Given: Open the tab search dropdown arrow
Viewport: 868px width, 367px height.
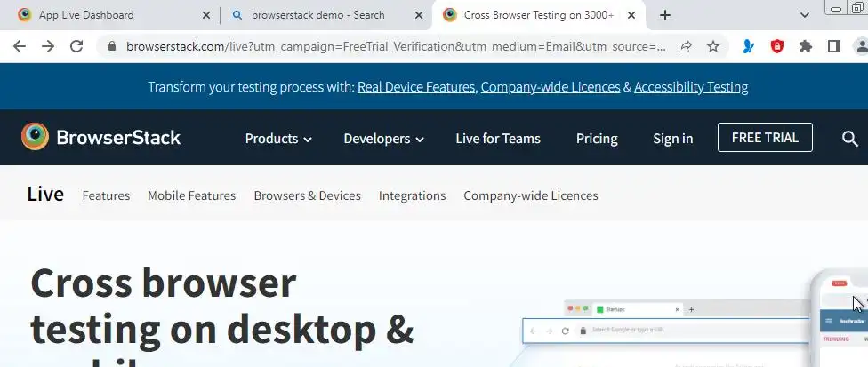Looking at the screenshot, I should (805, 15).
